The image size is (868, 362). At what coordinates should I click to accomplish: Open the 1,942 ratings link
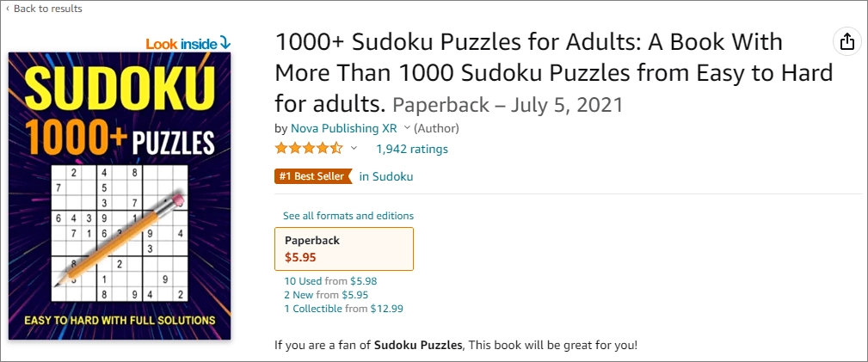tap(411, 149)
